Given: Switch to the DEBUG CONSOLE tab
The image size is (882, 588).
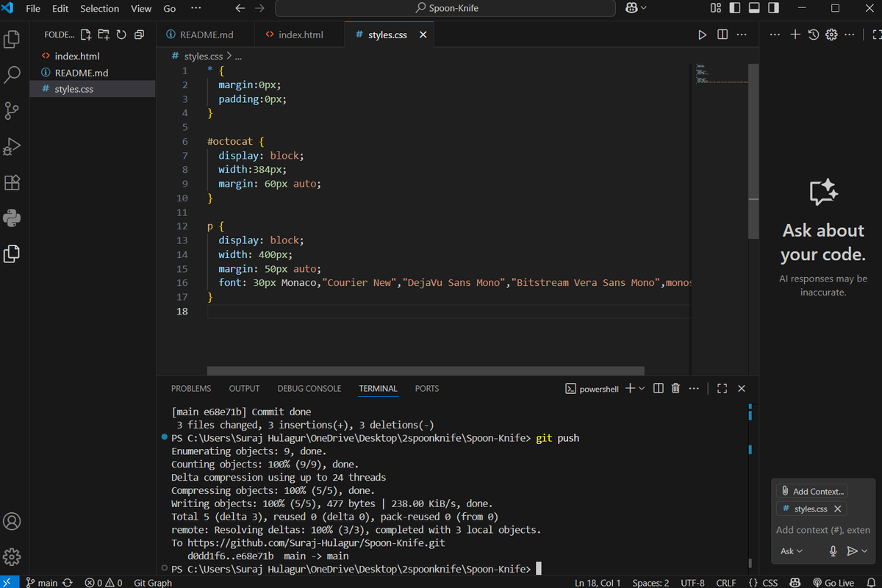Looking at the screenshot, I should pyautogui.click(x=309, y=388).
